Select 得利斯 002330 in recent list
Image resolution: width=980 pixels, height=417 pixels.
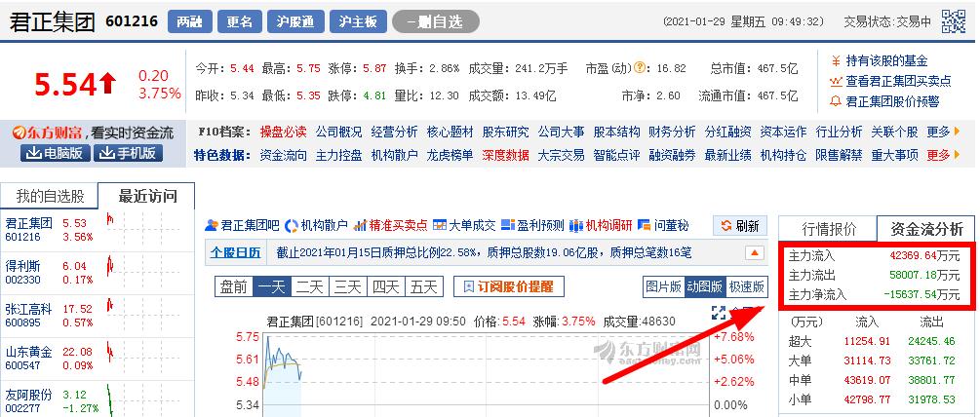[97, 273]
